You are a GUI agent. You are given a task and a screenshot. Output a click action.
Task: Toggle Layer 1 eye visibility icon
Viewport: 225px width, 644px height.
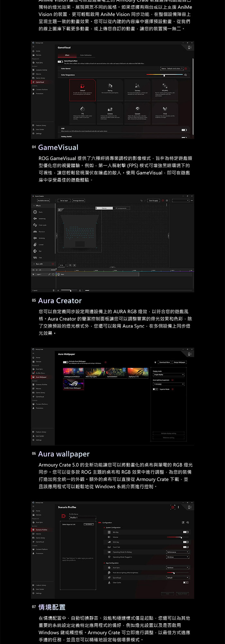pyautogui.click(x=33, y=274)
